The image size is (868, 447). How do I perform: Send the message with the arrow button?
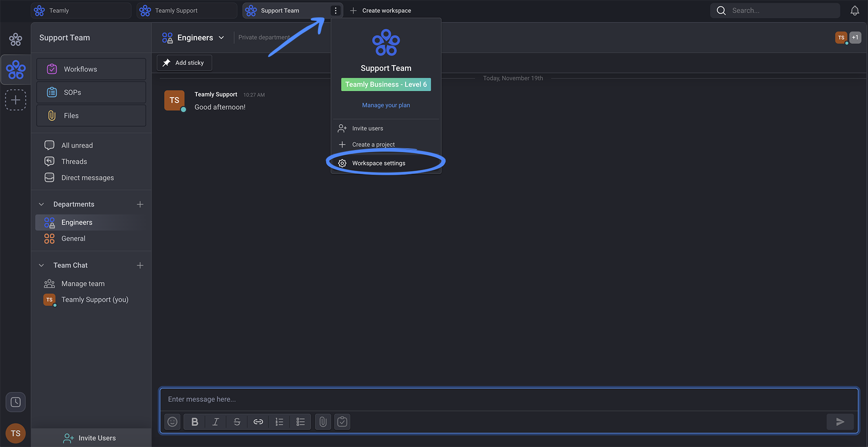[x=840, y=422]
